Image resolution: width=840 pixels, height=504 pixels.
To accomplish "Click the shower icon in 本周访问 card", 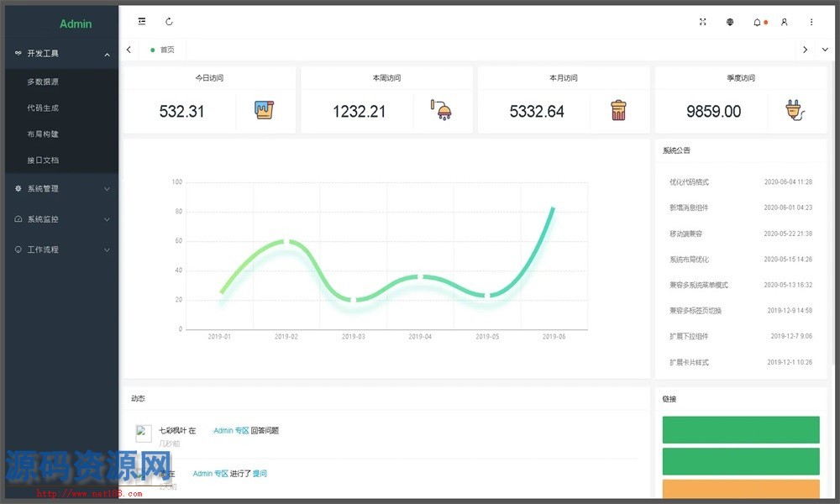I will [x=441, y=110].
